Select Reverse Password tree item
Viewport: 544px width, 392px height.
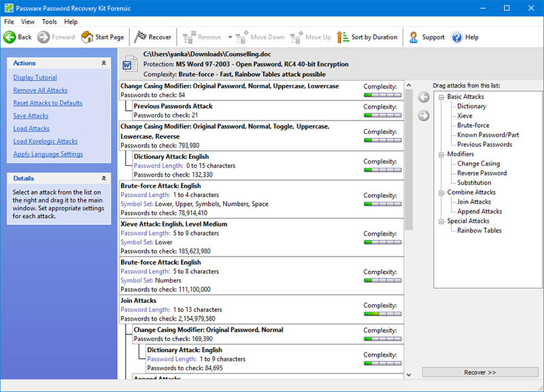click(x=482, y=173)
